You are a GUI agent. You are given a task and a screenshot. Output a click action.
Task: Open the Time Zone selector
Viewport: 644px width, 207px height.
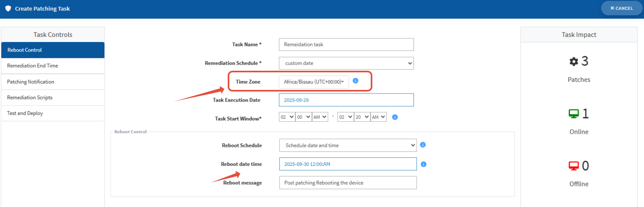point(314,82)
